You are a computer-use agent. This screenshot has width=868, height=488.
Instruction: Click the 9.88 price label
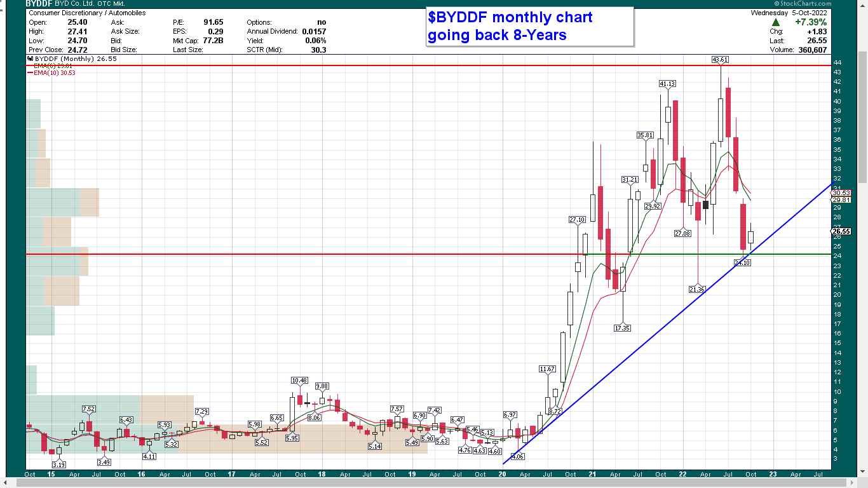322,386
